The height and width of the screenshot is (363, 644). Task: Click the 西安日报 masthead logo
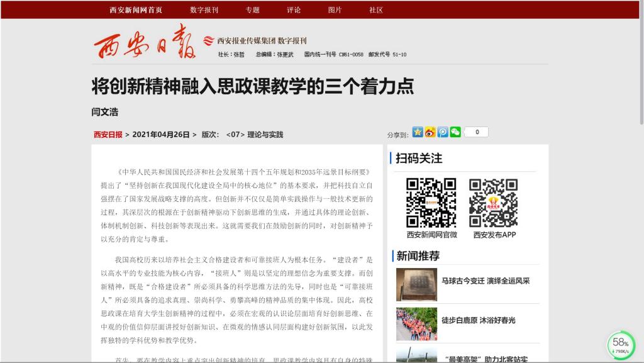(x=145, y=43)
